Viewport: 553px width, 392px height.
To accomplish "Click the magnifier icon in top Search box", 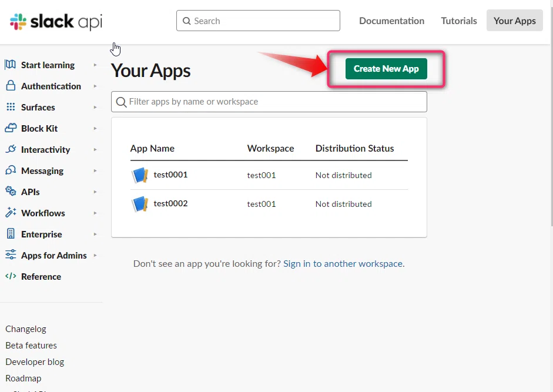I will pos(186,21).
